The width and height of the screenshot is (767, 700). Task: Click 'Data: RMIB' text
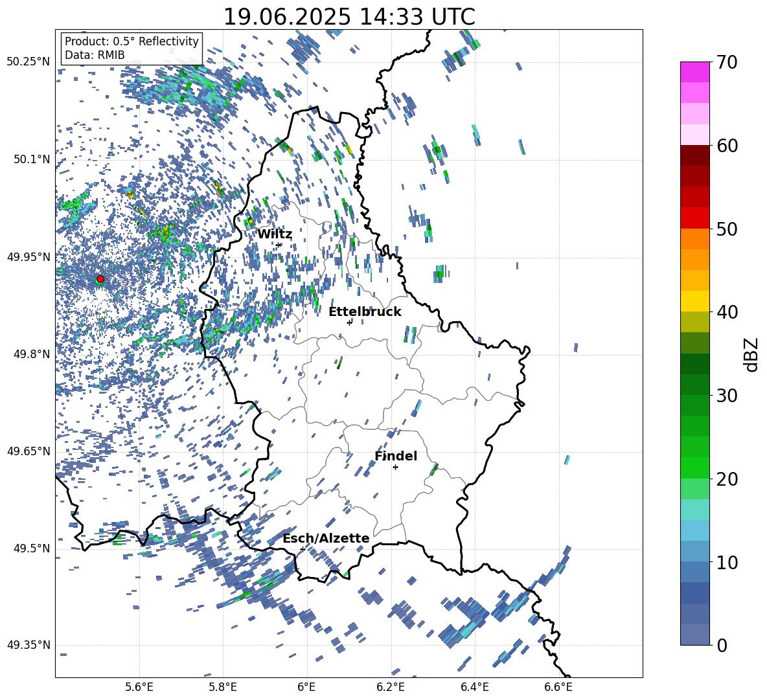95,55
